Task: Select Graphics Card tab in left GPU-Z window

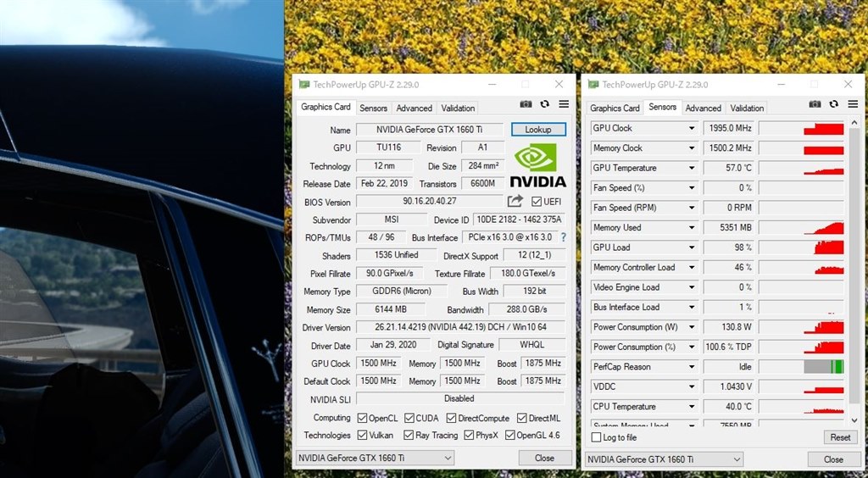Action: click(x=325, y=107)
